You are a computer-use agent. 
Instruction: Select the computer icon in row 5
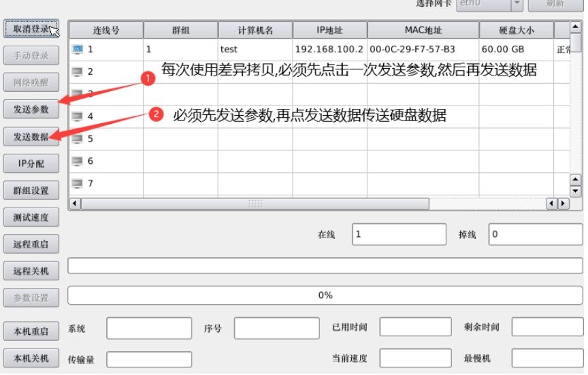[78, 139]
